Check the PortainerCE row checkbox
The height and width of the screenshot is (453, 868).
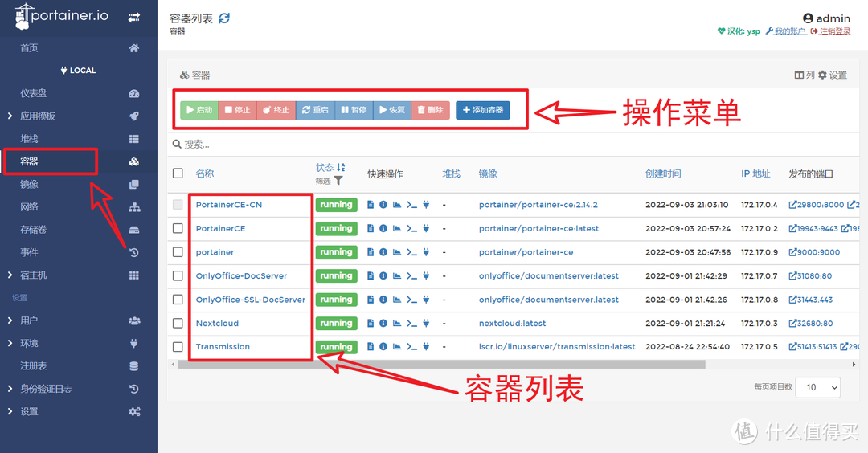[x=178, y=228]
